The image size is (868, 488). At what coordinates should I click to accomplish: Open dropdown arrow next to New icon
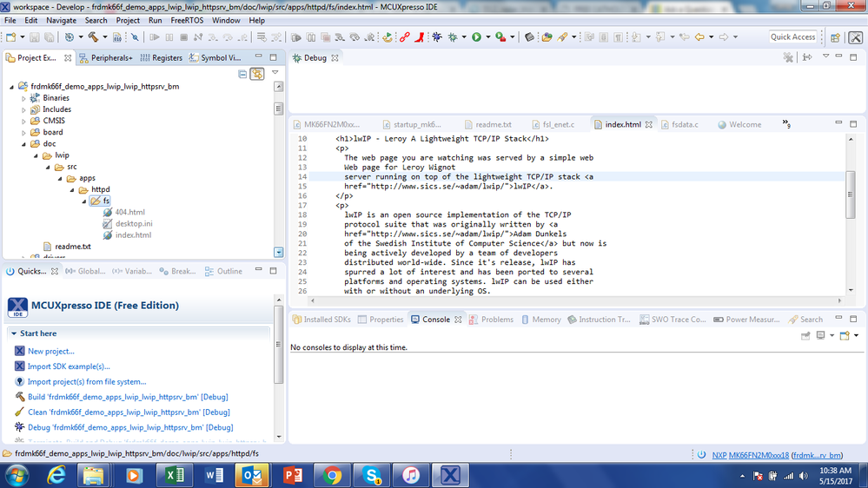pos(22,37)
